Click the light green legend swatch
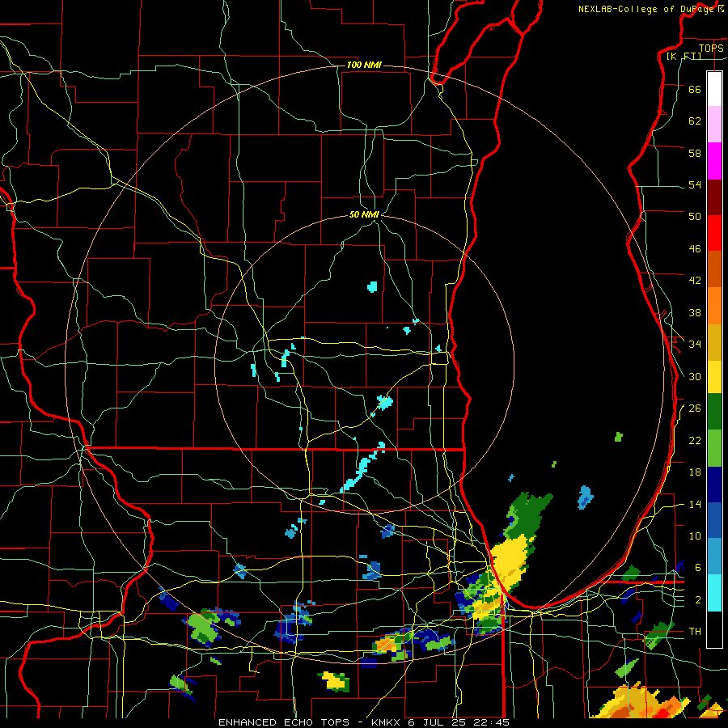Screen dimensions: 728x728 pos(714,448)
